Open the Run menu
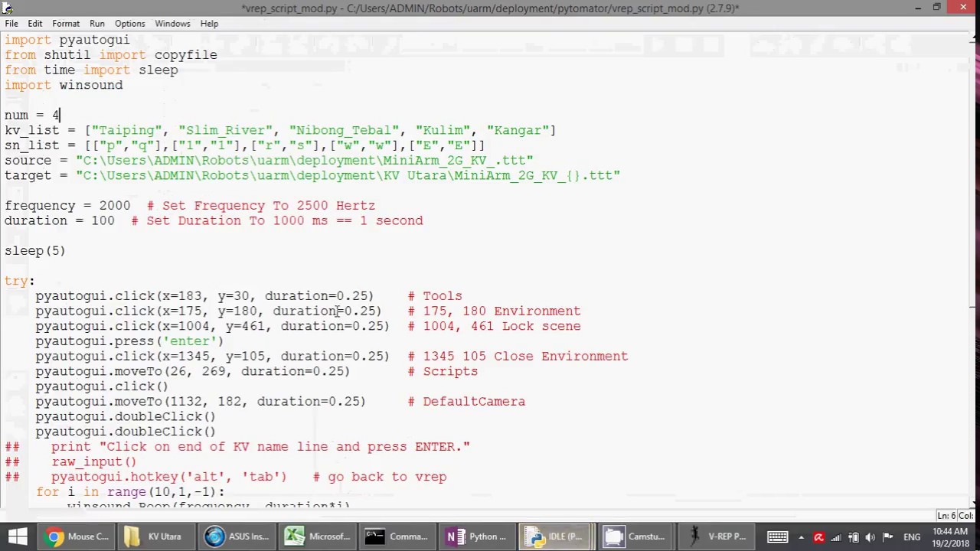 pyautogui.click(x=97, y=24)
